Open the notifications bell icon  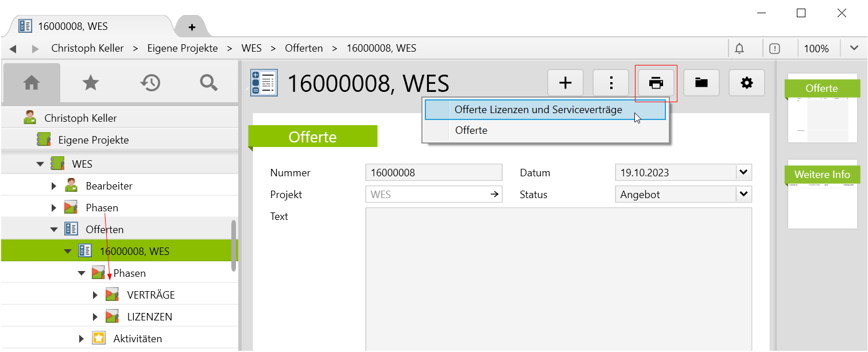(739, 49)
